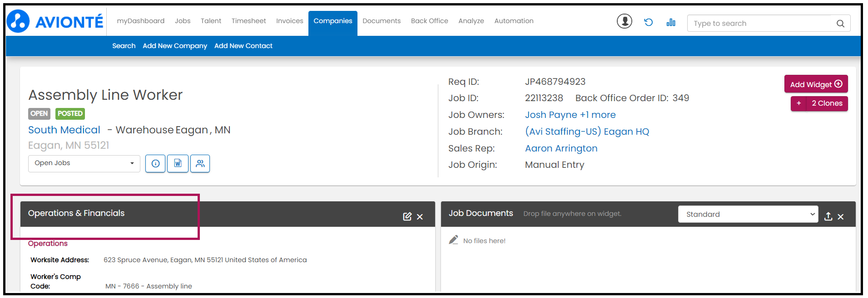Image resolution: width=868 pixels, height=298 pixels.
Task: Click the Req ID value JP468794923
Action: tap(555, 82)
